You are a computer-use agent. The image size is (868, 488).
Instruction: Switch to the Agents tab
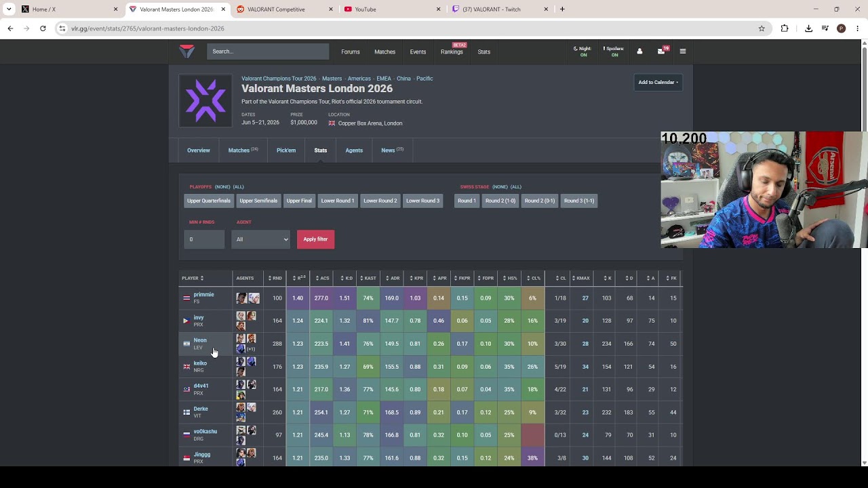pos(354,150)
